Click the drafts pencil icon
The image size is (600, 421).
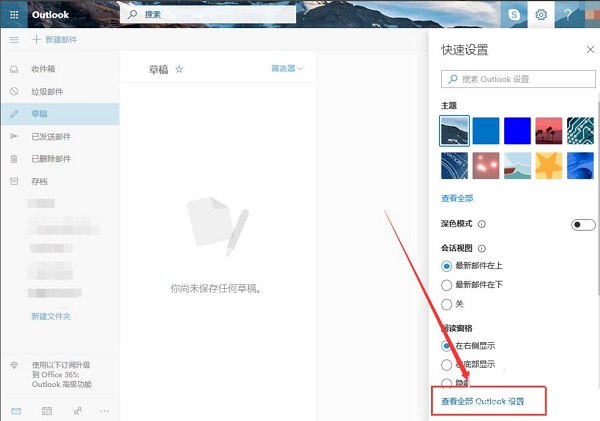[14, 114]
